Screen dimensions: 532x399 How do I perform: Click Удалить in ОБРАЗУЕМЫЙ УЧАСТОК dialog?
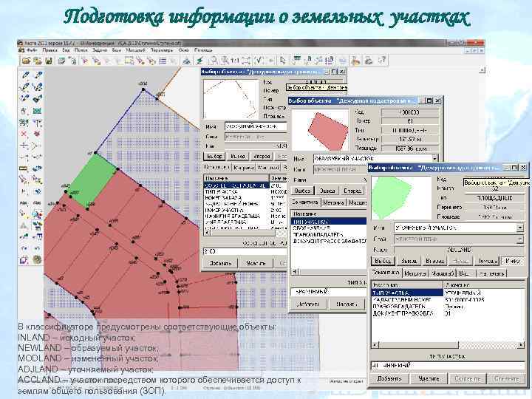tap(347, 304)
